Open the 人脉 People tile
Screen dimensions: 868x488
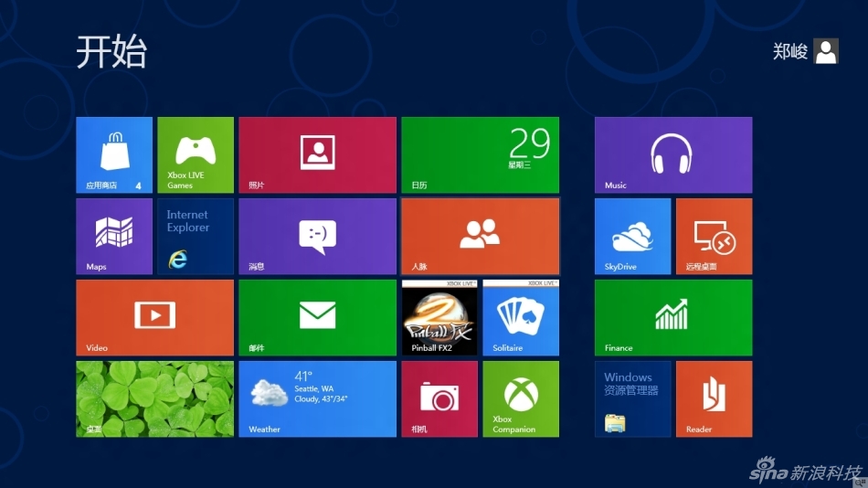click(480, 236)
